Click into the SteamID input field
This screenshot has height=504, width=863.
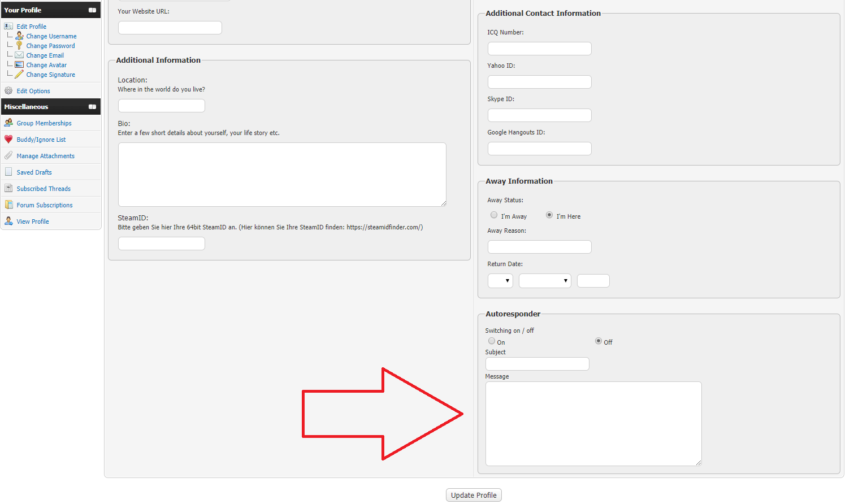tap(162, 244)
